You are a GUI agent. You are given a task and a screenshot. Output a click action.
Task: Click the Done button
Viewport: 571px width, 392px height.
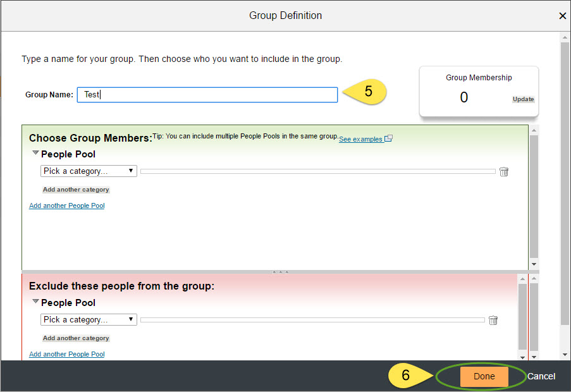(484, 376)
